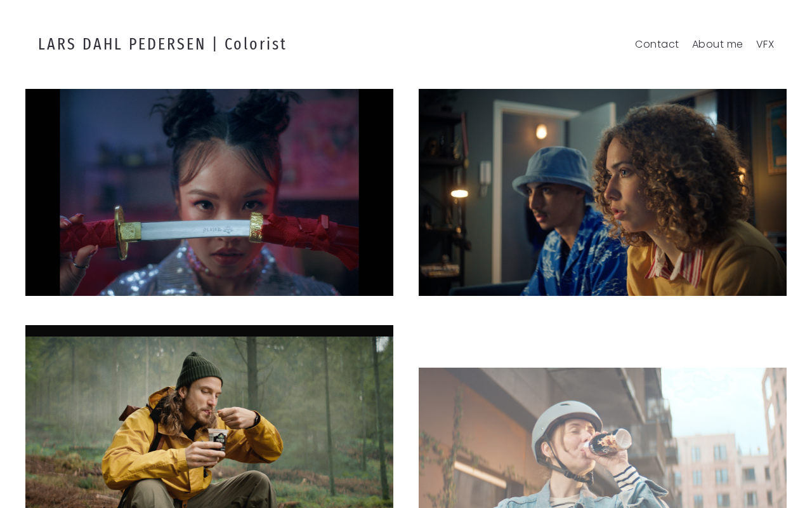
Task: Go to the About me page
Action: [717, 44]
